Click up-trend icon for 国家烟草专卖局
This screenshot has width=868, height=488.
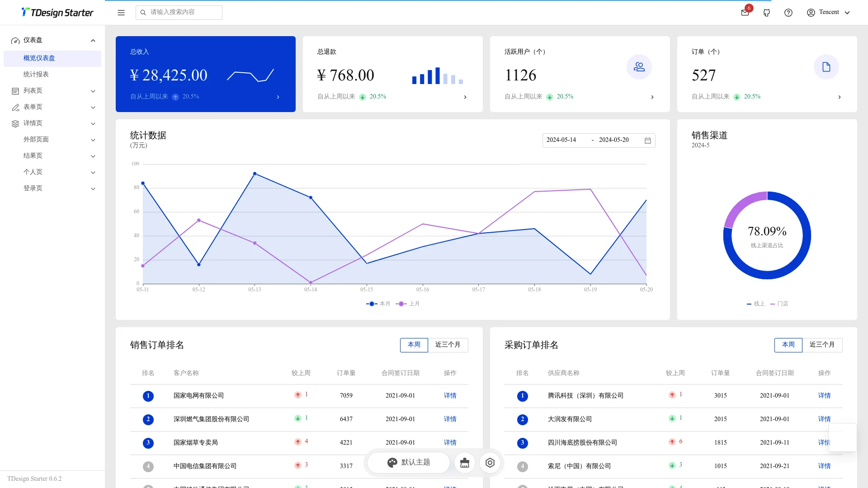298,442
